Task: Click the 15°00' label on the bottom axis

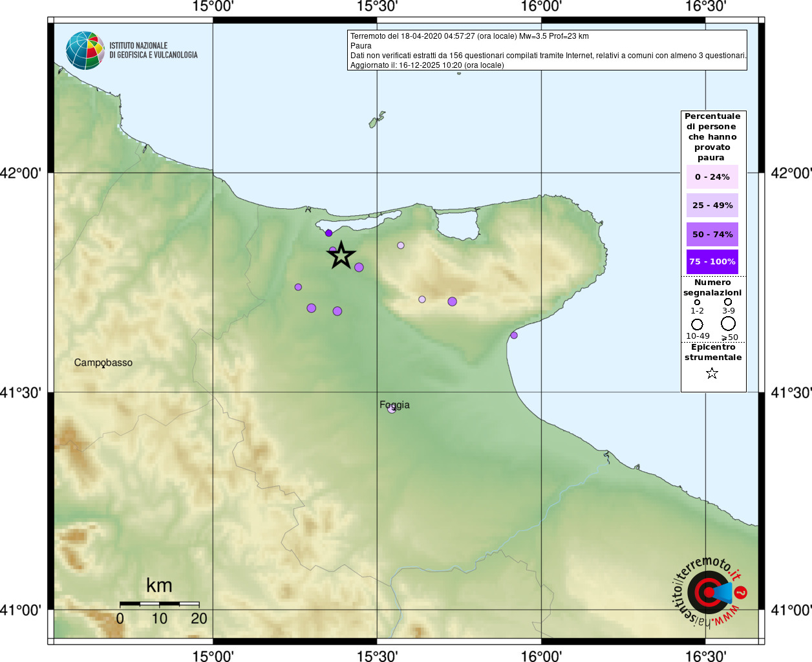Action: pos(213,656)
